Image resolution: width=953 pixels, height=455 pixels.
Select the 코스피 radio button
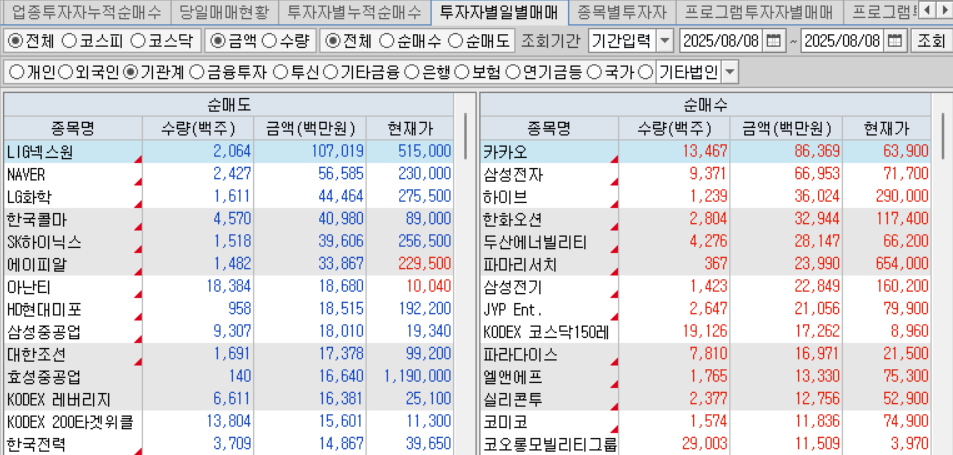pyautogui.click(x=70, y=41)
